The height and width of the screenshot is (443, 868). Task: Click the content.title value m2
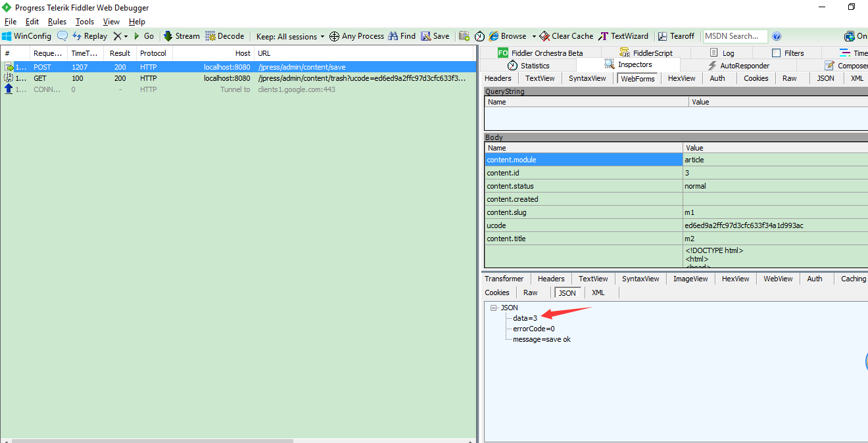[x=690, y=239]
